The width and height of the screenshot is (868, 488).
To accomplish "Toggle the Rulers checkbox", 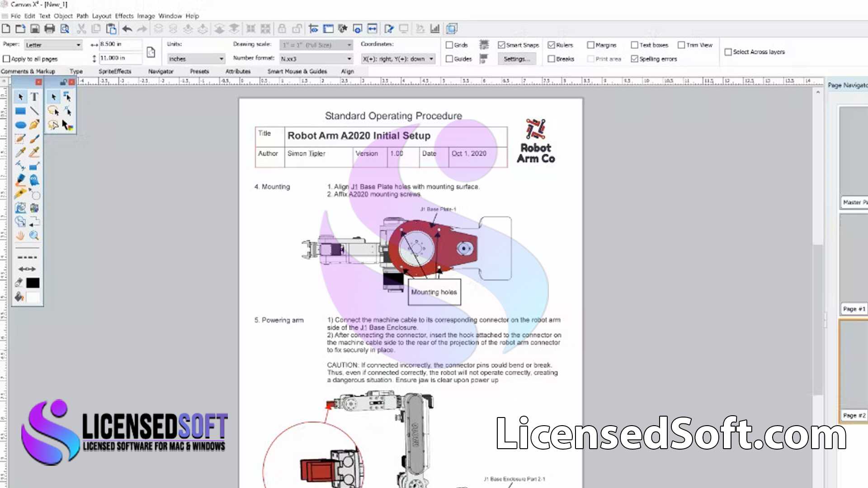I will [x=551, y=45].
